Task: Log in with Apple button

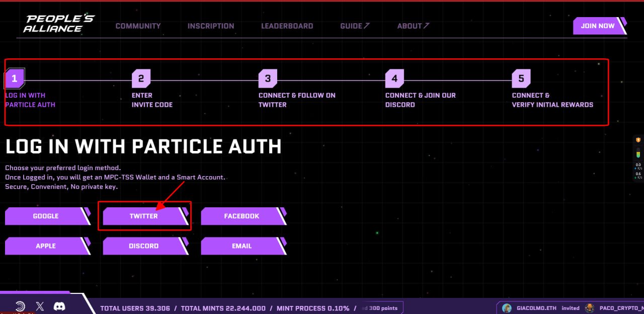Action: (48, 246)
